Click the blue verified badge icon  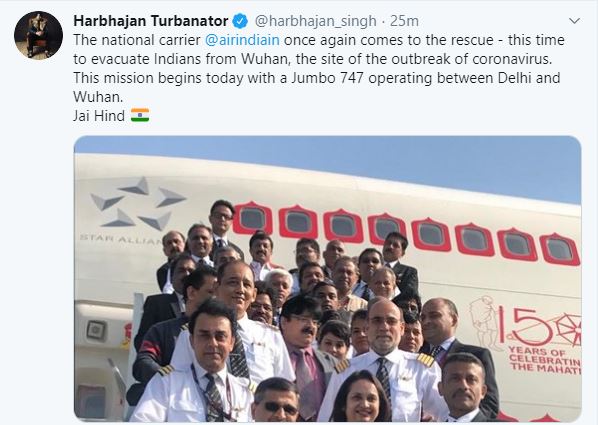pyautogui.click(x=240, y=21)
